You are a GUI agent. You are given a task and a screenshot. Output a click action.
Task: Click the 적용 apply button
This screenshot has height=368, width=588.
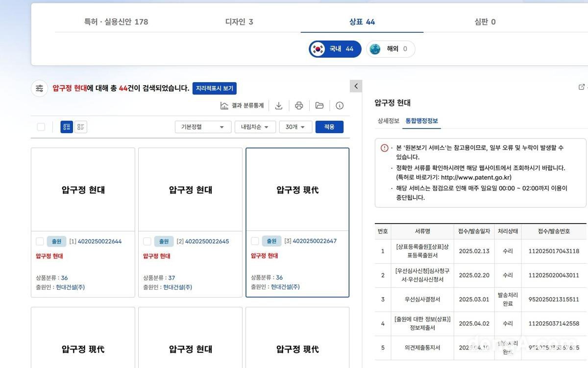pos(329,127)
